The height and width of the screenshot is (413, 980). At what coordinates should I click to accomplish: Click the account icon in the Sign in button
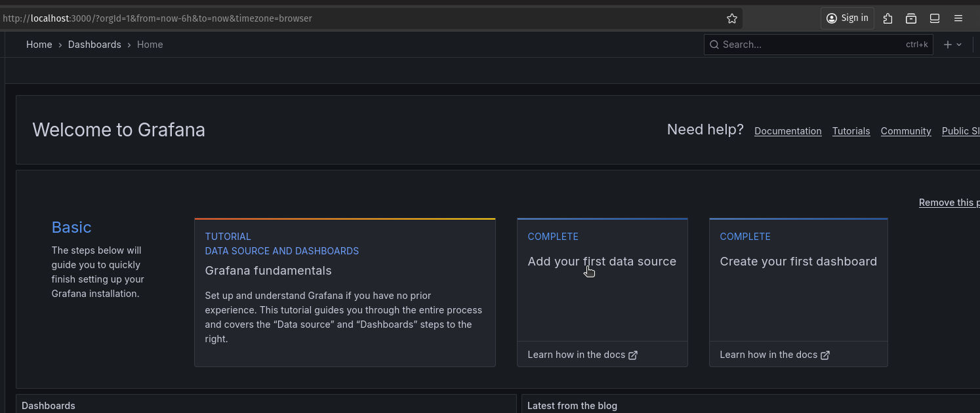(x=832, y=18)
